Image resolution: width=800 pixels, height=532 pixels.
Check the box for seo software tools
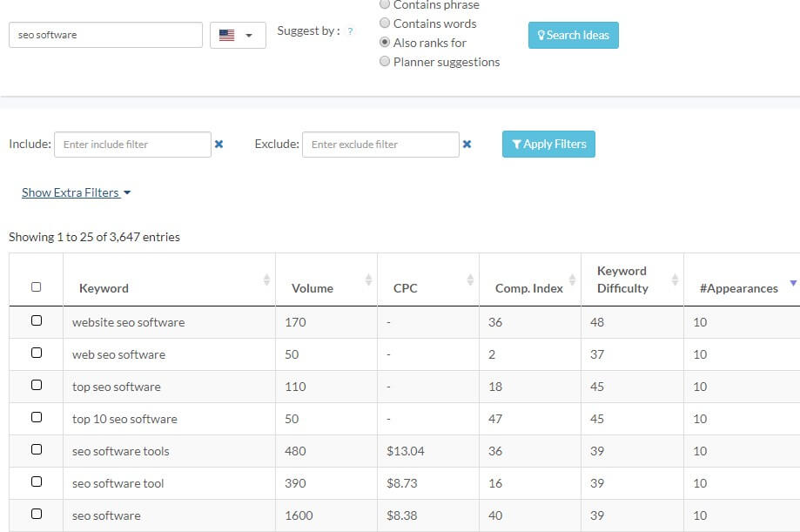click(37, 449)
